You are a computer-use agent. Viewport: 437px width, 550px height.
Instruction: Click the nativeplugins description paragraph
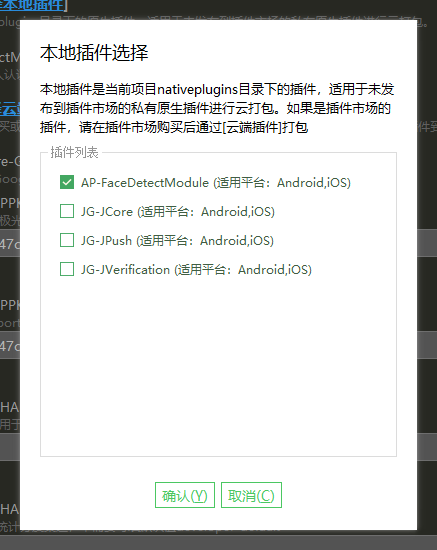click(x=217, y=108)
